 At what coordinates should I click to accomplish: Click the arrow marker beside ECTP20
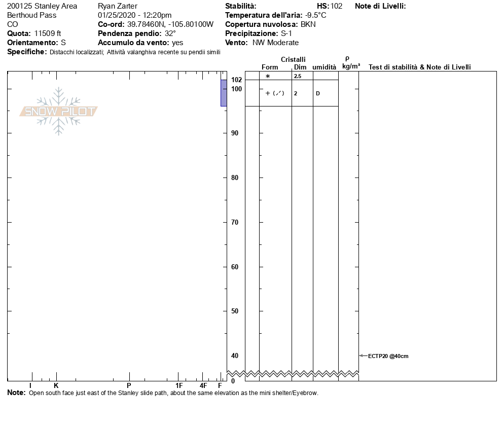(x=363, y=356)
